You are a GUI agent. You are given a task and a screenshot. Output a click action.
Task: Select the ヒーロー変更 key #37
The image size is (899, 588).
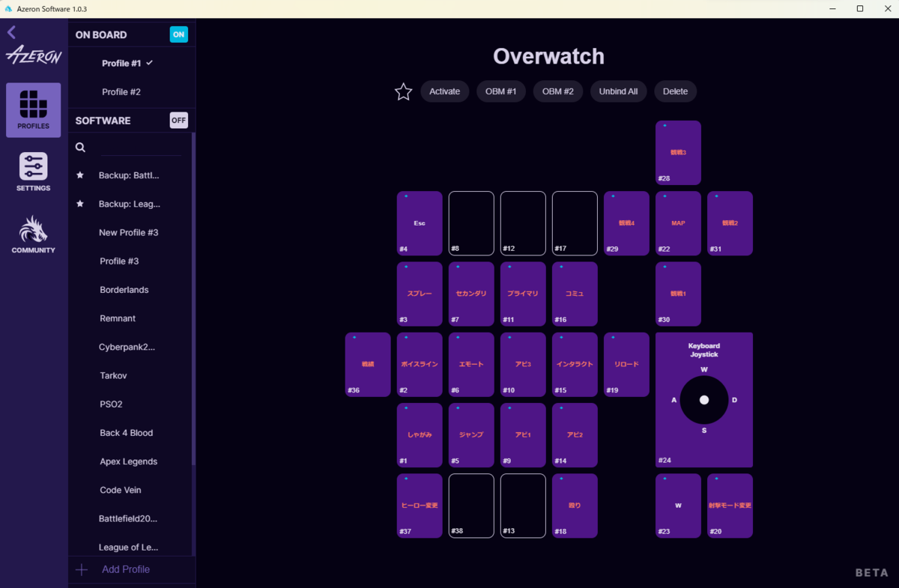420,506
